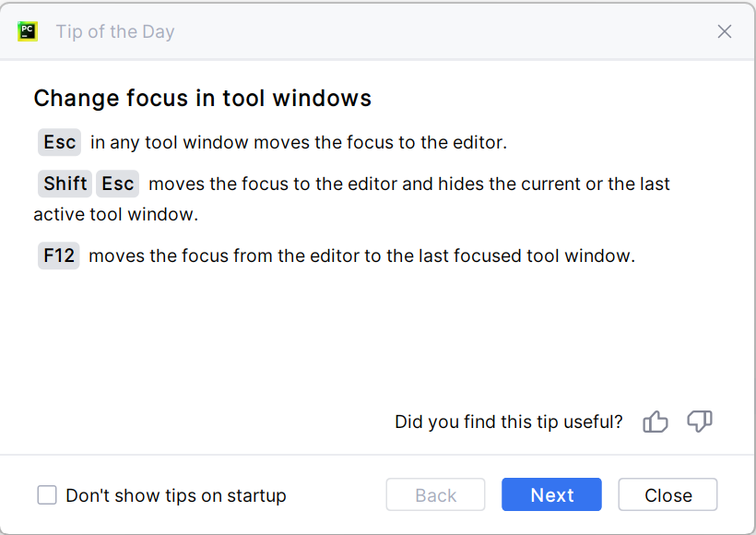The width and height of the screenshot is (756, 535).
Task: Click the "Don't show tips on startup" label
Action: pyautogui.click(x=175, y=495)
